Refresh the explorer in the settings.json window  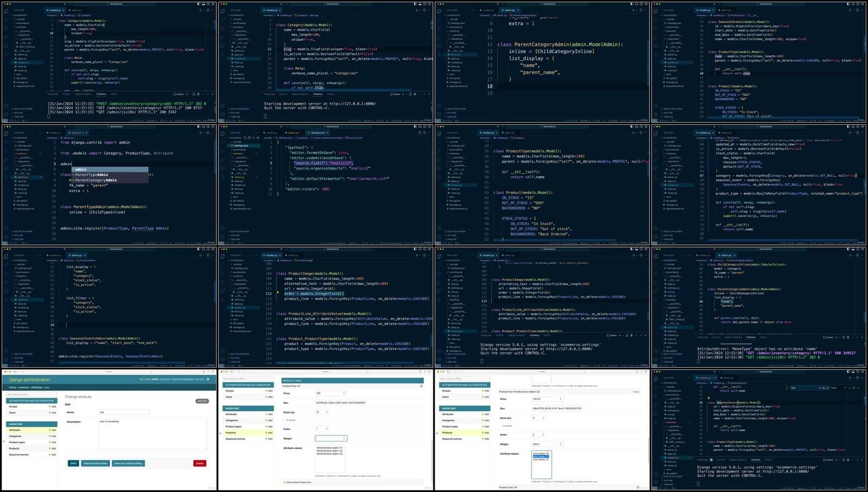point(252,138)
